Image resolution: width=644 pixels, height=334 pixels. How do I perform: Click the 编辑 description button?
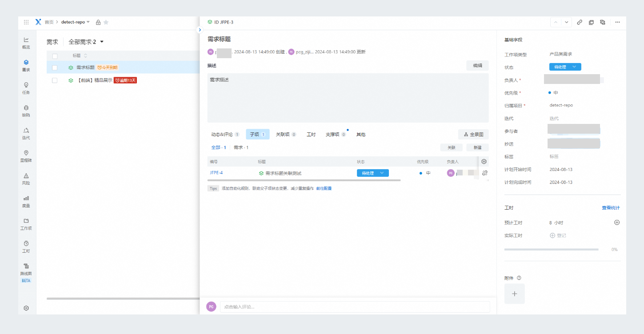pos(477,65)
